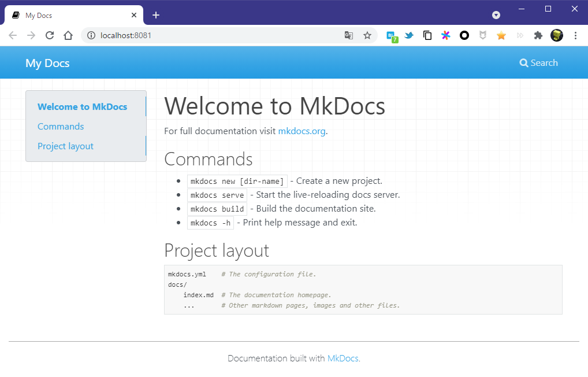Go to the browser home page icon
Image resolution: width=588 pixels, height=377 pixels.
68,35
